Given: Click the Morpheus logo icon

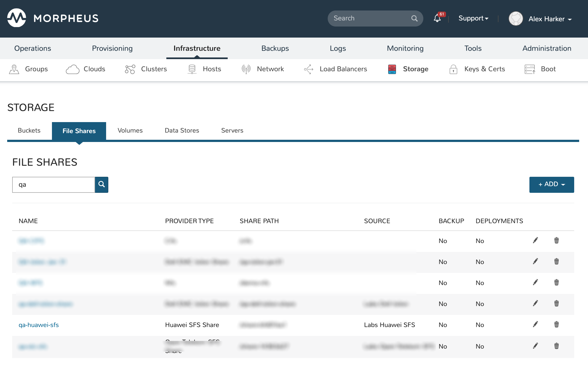Looking at the screenshot, I should coord(17,18).
